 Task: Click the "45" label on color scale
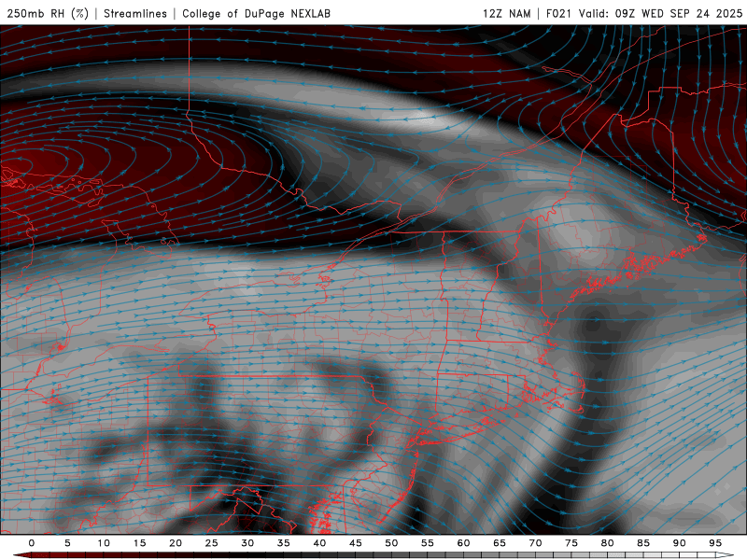(356, 543)
